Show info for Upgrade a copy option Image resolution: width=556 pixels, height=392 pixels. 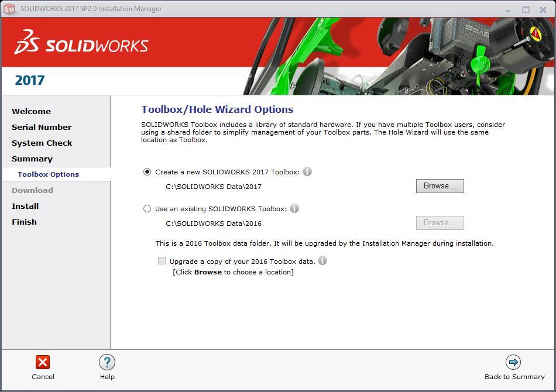(322, 260)
